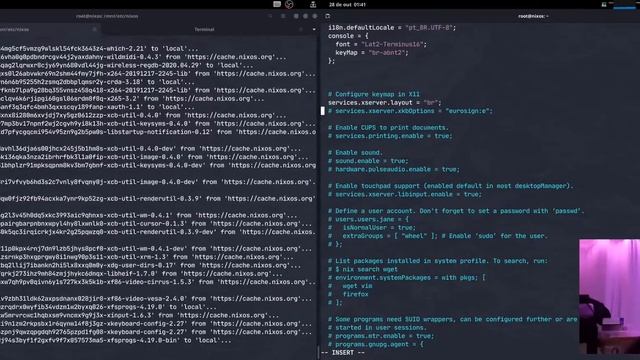Click the xf86-video-cirrus-1.5.3 line

[158, 282]
